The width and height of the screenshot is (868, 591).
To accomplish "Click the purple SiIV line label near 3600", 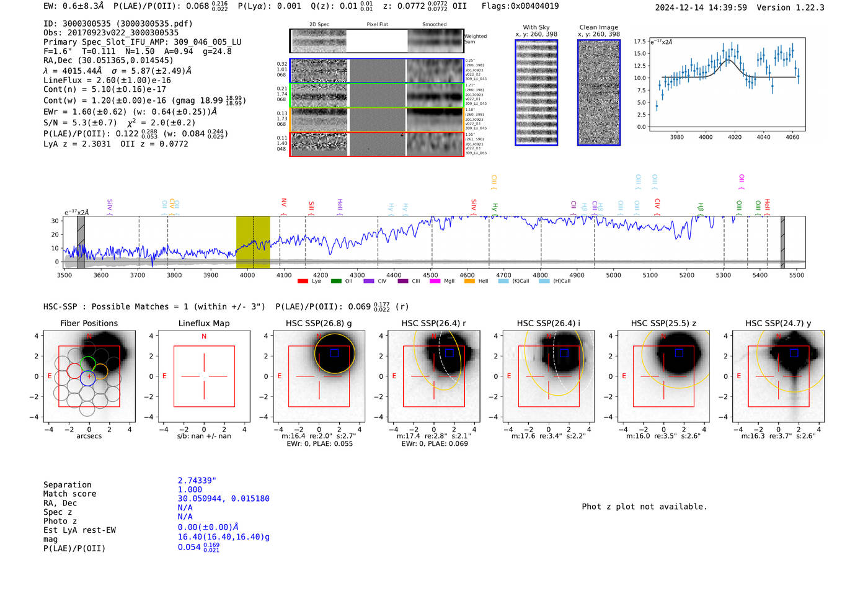I will tap(110, 207).
